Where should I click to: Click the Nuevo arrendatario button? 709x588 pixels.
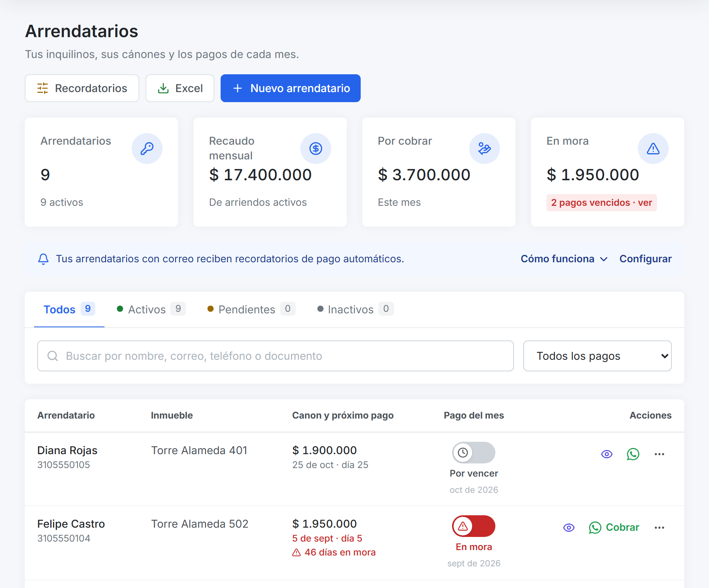click(x=291, y=88)
